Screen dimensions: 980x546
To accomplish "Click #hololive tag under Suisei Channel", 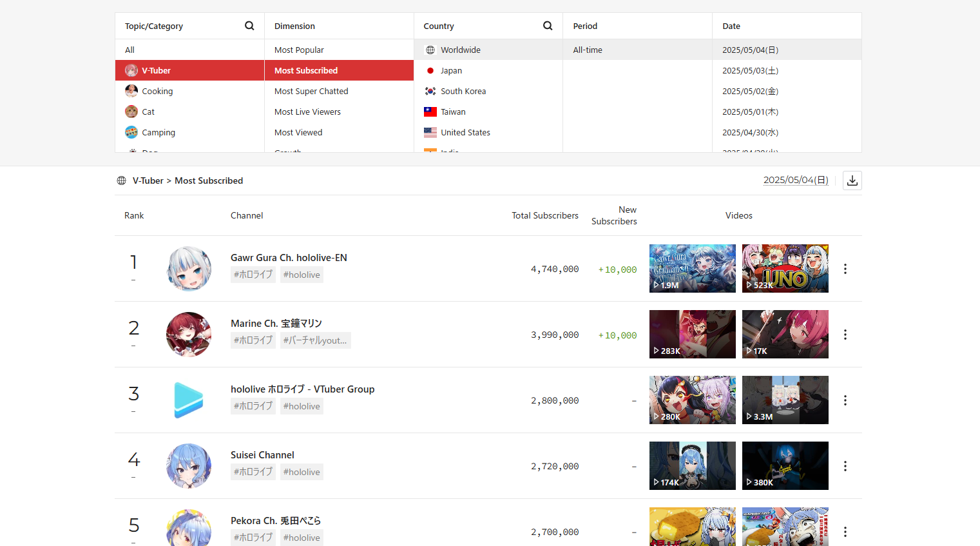I will (302, 472).
